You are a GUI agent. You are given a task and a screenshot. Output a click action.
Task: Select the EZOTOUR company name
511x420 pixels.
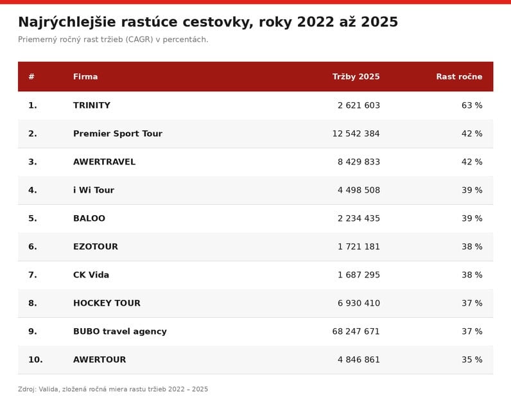[96, 247]
